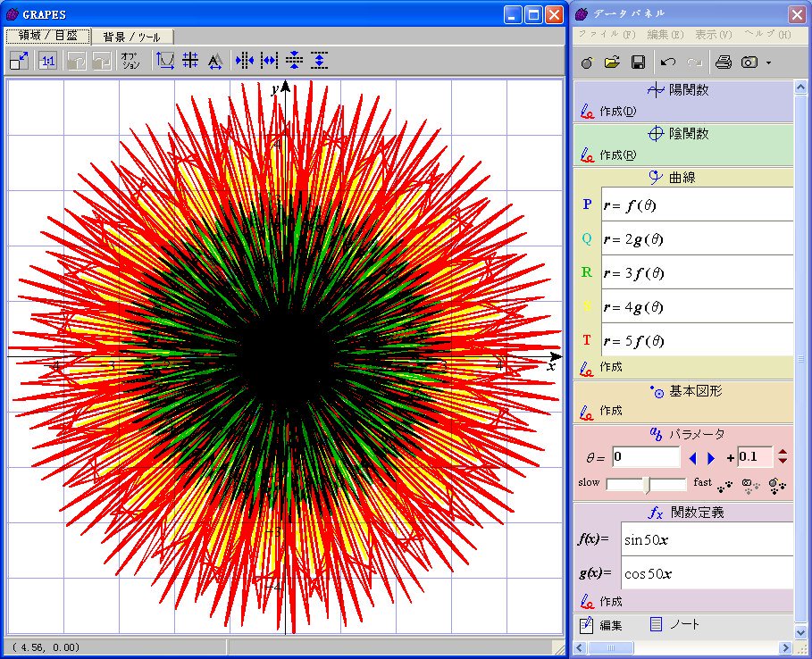Click 作成 under 関数定義
The height and width of the screenshot is (659, 812).
(601, 602)
